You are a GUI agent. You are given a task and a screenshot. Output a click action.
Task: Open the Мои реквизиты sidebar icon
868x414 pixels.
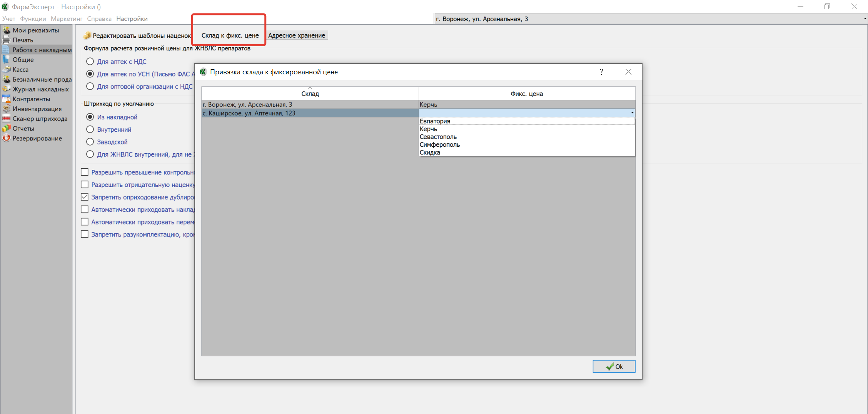(x=7, y=30)
